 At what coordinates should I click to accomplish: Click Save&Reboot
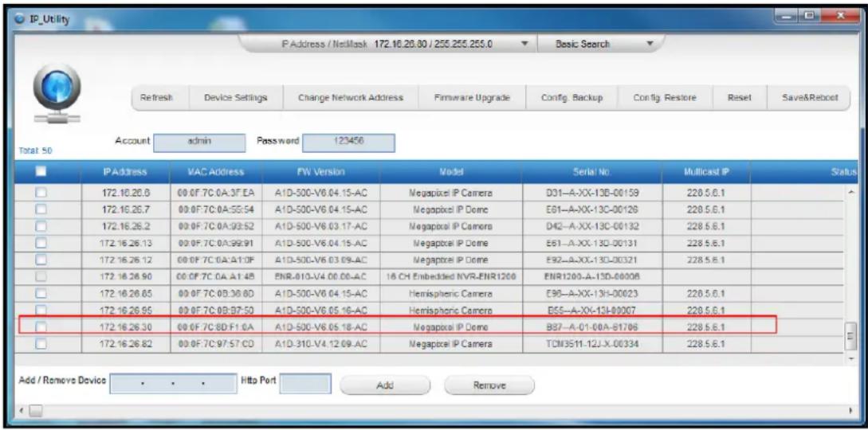click(x=808, y=98)
